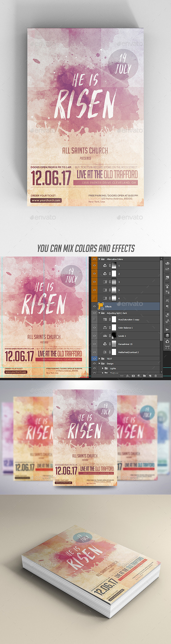Image resolution: width=171 pixels, height=644 pixels.
Task: Click the Design group name
Action: [110, 364]
